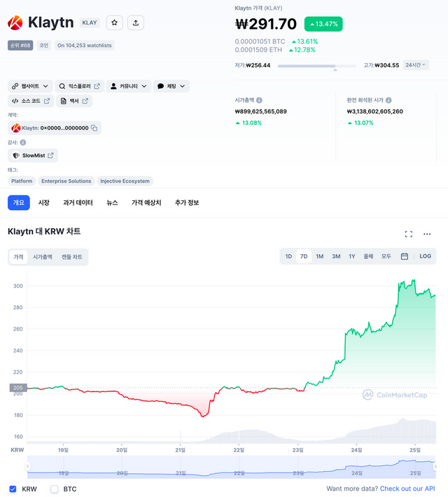Open the 가격 예상치 tab
This screenshot has width=448, height=497.
click(146, 202)
